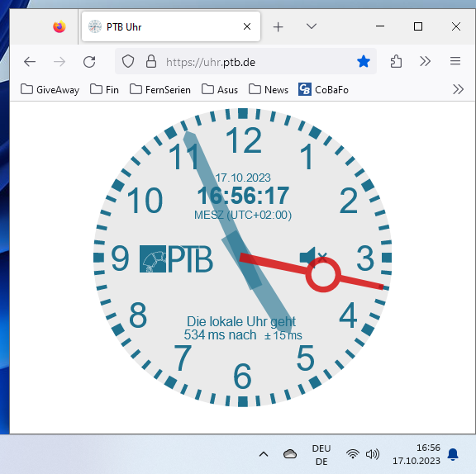Viewport: 476px width, 474px height.
Task: Reload the current page
Action: [x=89, y=62]
